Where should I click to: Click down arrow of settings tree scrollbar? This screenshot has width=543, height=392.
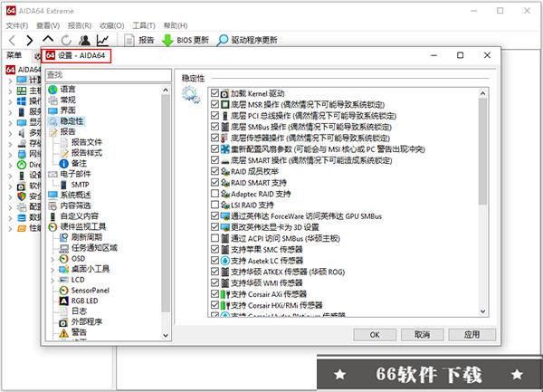point(166,335)
